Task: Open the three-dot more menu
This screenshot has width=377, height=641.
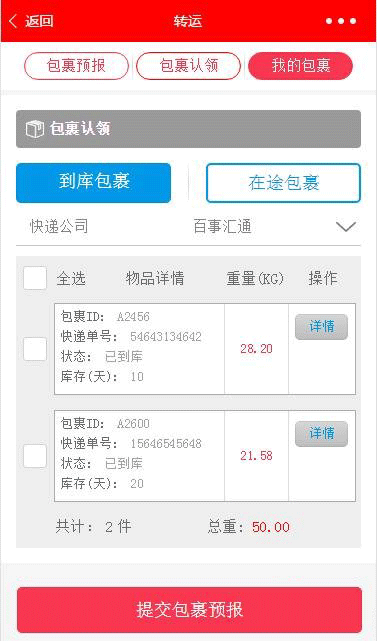Action: click(341, 21)
